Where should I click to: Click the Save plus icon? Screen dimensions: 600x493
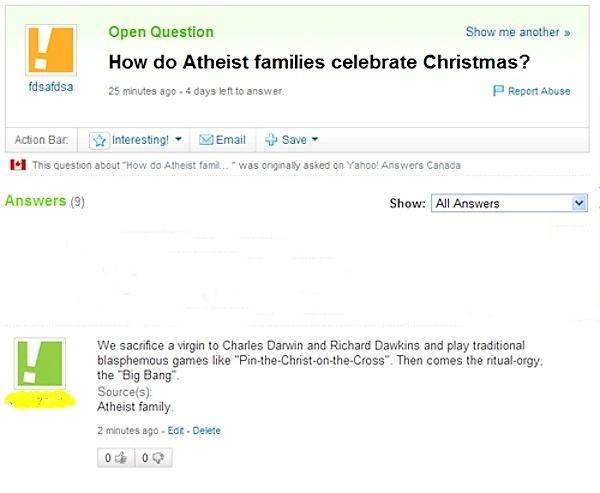271,139
